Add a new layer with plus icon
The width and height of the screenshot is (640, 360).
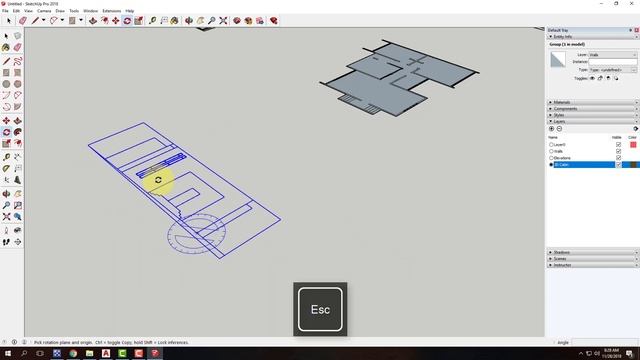551,129
